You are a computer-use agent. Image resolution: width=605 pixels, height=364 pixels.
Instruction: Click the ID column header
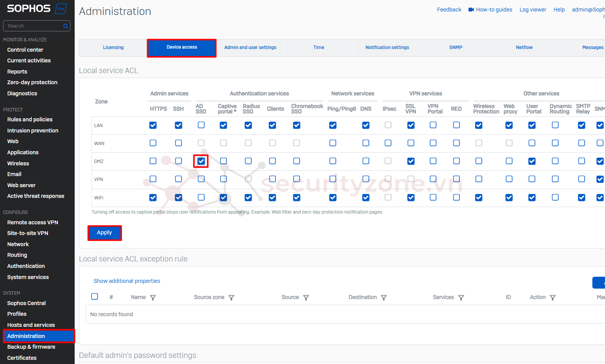tap(508, 297)
